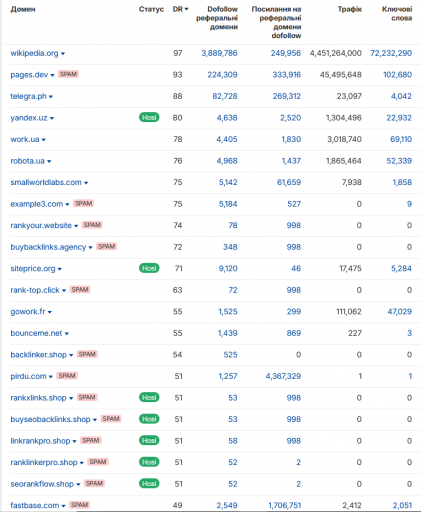Open the ranklinkerpro.shop domain link

[44, 463]
